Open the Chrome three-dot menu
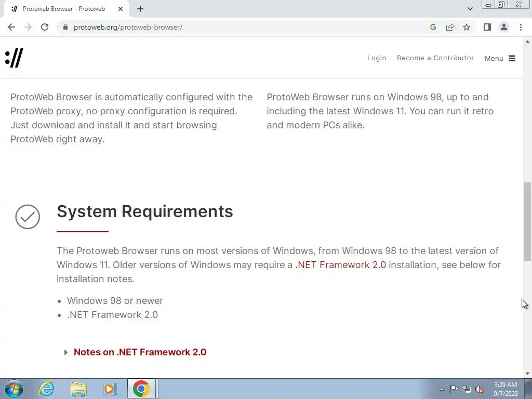Image resolution: width=532 pixels, height=399 pixels. pyautogui.click(x=521, y=27)
